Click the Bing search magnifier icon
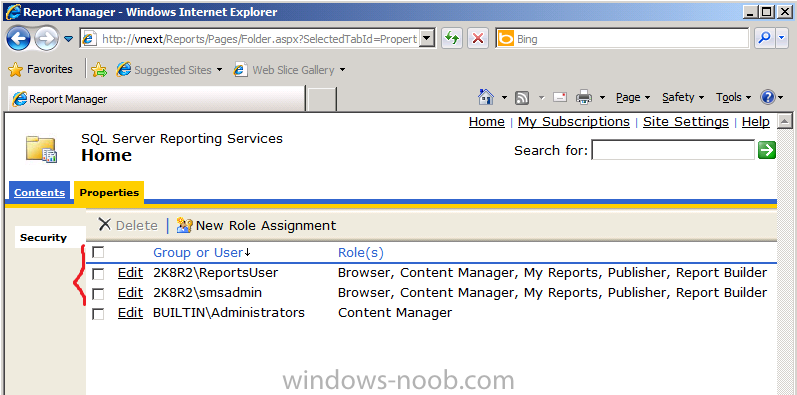This screenshot has width=797, height=395. [x=764, y=39]
